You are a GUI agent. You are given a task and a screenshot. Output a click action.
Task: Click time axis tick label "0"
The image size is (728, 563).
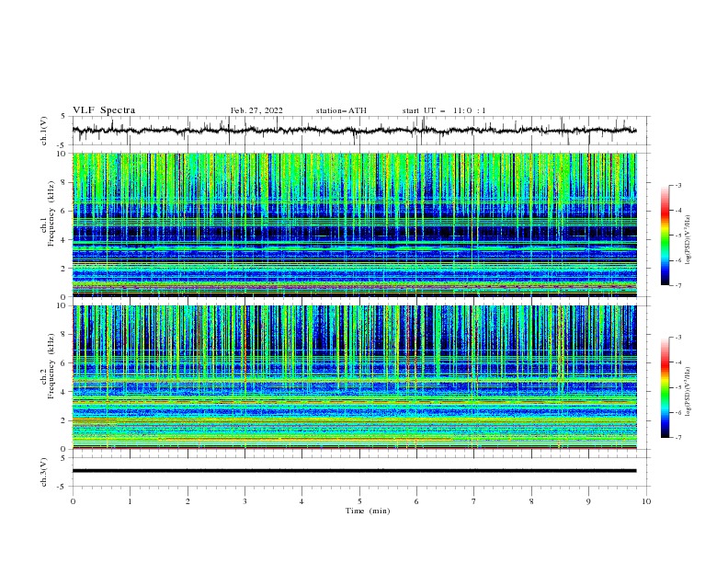[x=73, y=501]
